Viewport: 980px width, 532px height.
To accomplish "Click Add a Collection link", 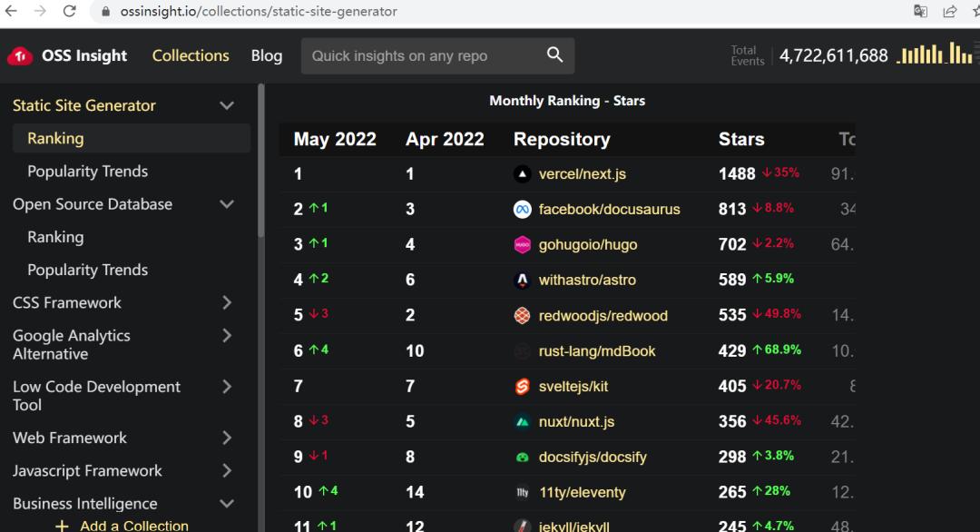I will (x=133, y=527).
